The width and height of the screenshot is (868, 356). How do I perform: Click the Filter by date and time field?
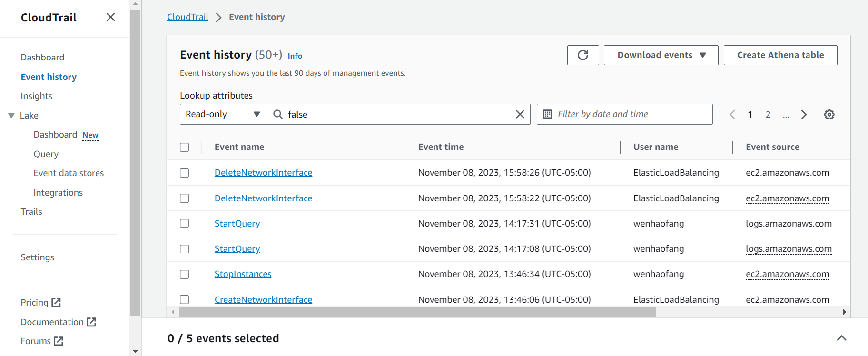coord(625,114)
